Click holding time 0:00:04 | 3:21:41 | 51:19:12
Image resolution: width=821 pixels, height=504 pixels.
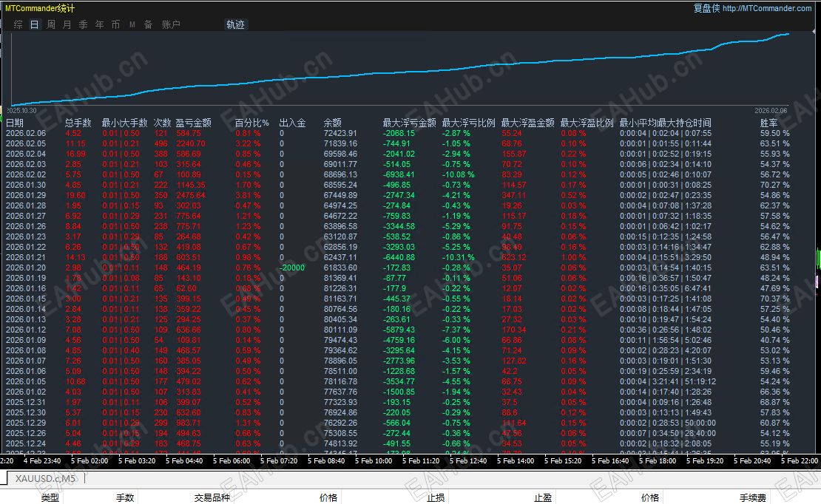(668, 381)
